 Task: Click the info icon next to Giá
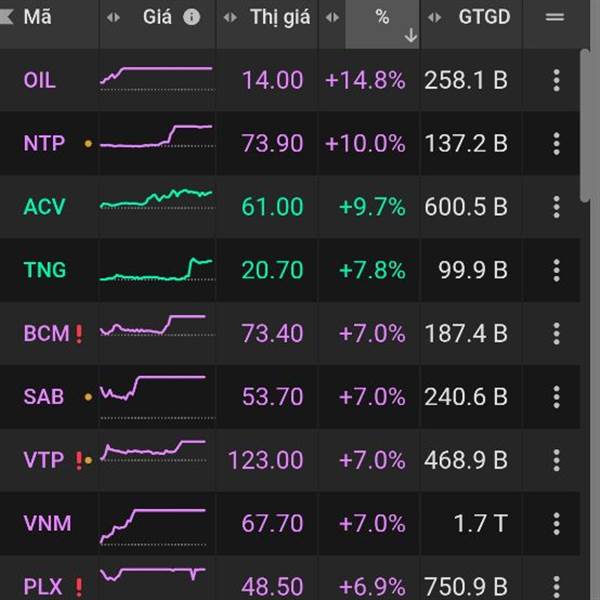[192, 17]
